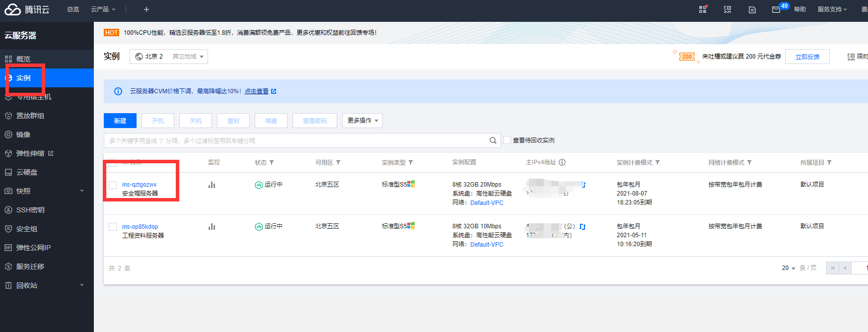Go to previous page pagination button
The image size is (868, 332).
tap(845, 268)
